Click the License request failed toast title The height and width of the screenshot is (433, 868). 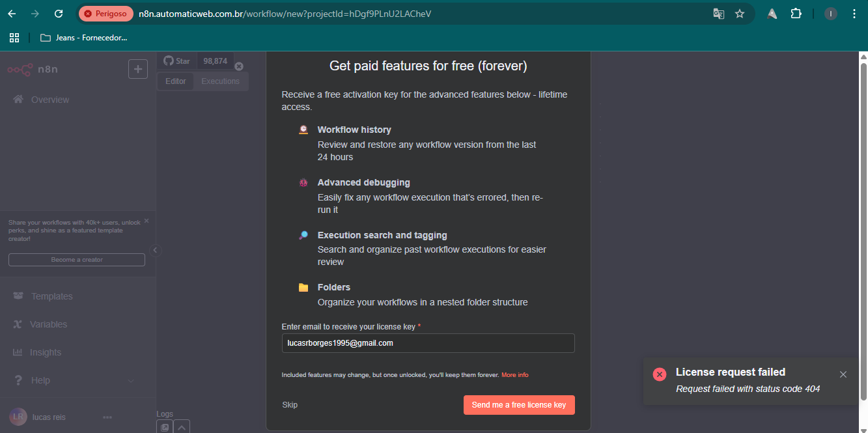pos(731,372)
